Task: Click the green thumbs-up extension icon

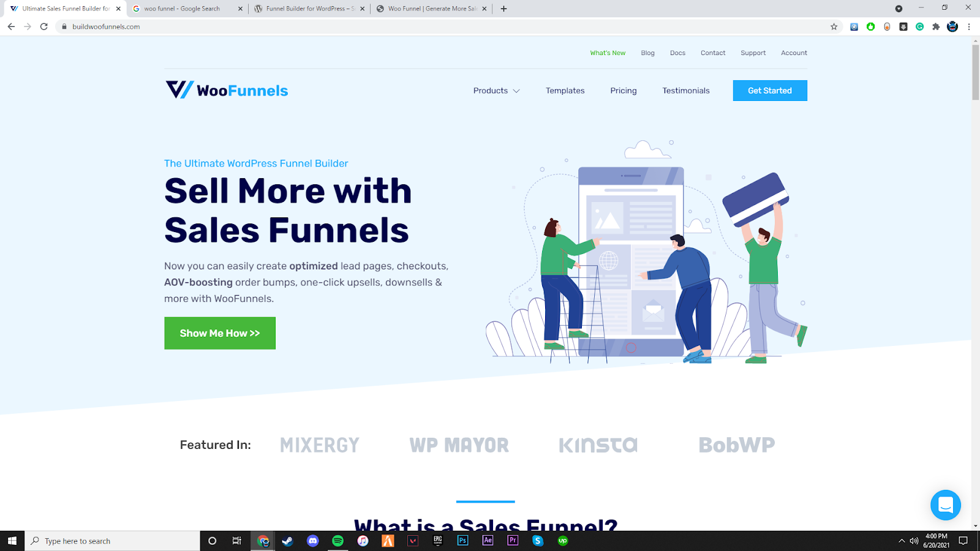Action: [870, 26]
